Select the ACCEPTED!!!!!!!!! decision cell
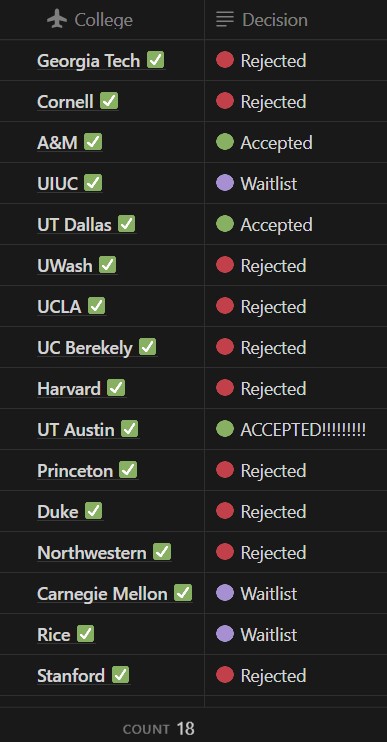The width and height of the screenshot is (387, 742). coord(296,429)
